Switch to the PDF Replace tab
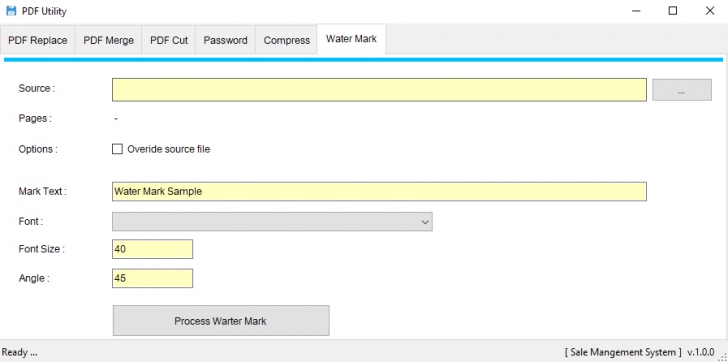The image size is (728, 362). [x=38, y=40]
